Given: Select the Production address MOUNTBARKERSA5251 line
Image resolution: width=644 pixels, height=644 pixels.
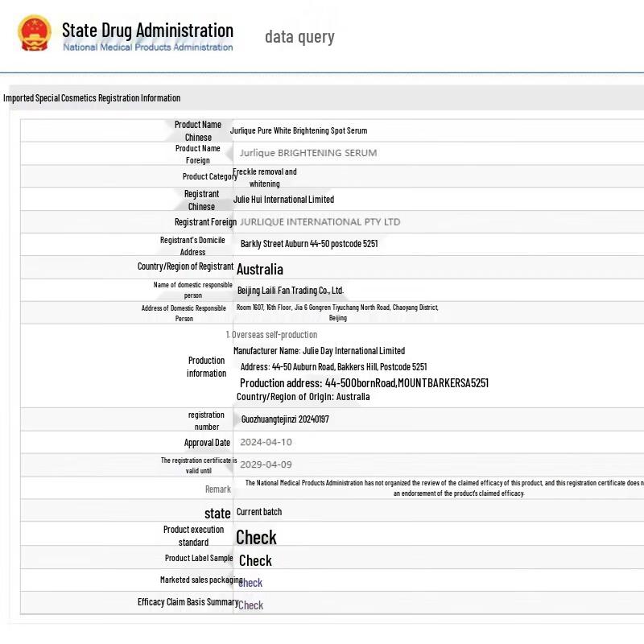Looking at the screenshot, I should [x=365, y=383].
